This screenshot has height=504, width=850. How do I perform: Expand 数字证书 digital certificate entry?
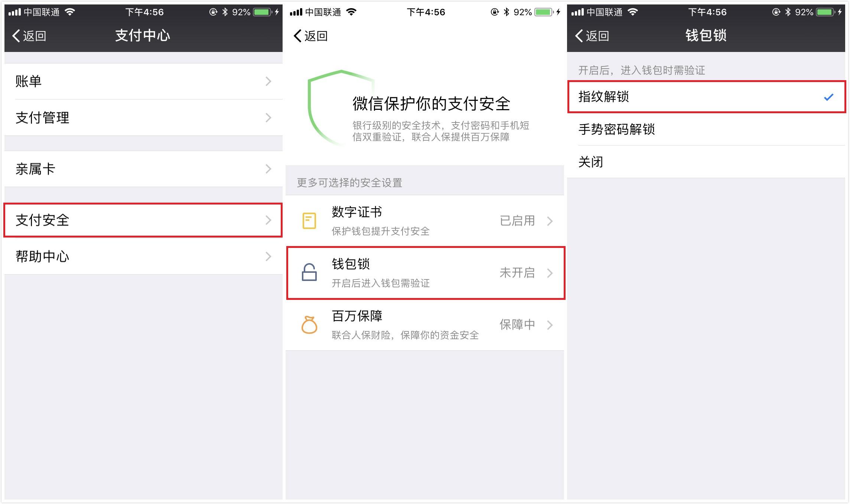pyautogui.click(x=424, y=222)
